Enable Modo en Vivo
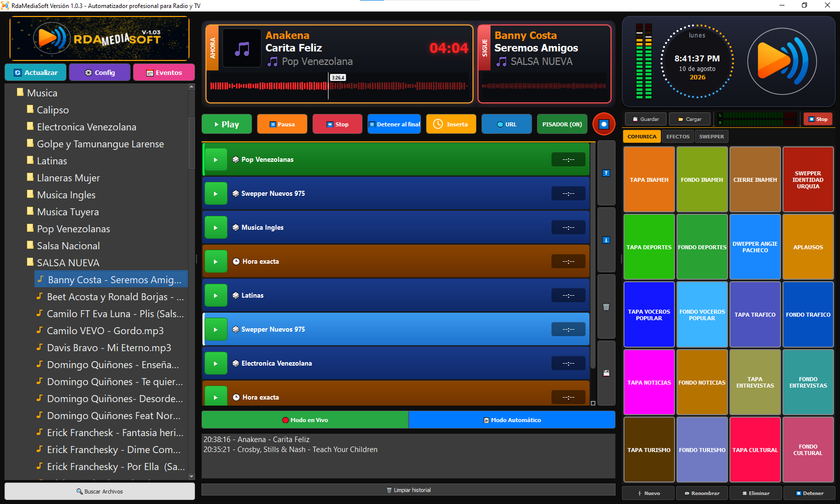The image size is (840, 504). tap(305, 420)
